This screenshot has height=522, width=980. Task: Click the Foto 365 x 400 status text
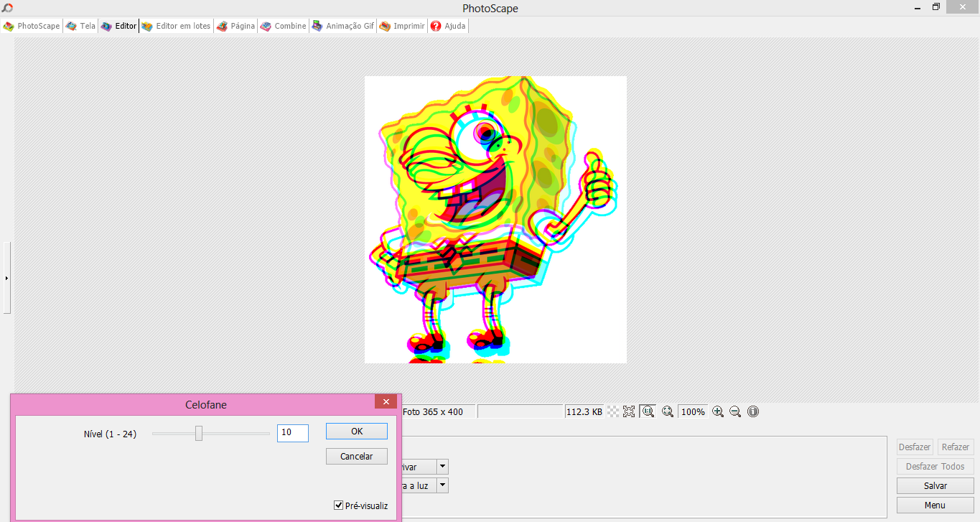click(x=433, y=411)
